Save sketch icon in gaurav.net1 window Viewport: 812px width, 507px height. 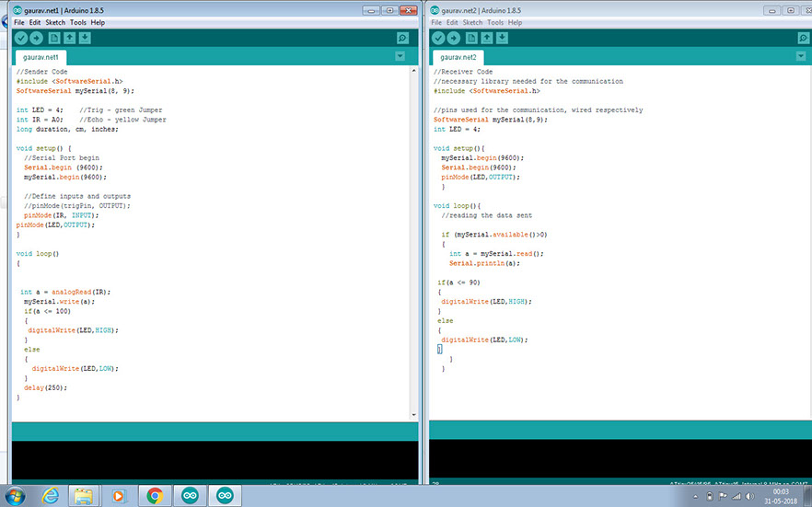(x=85, y=38)
